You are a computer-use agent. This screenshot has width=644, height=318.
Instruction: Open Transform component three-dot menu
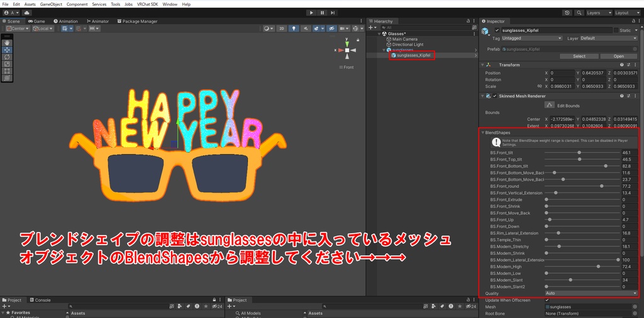tap(635, 65)
